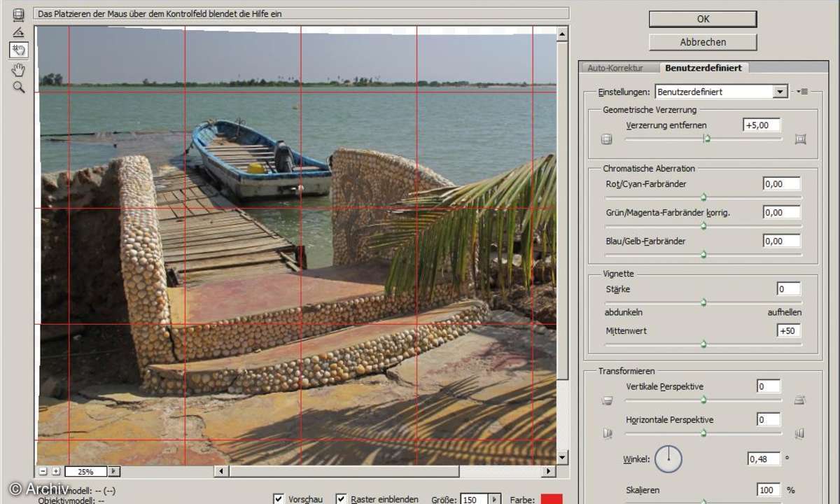
Task: Click the Blau/Gelb-Farbränder slider
Action: pyautogui.click(x=703, y=254)
